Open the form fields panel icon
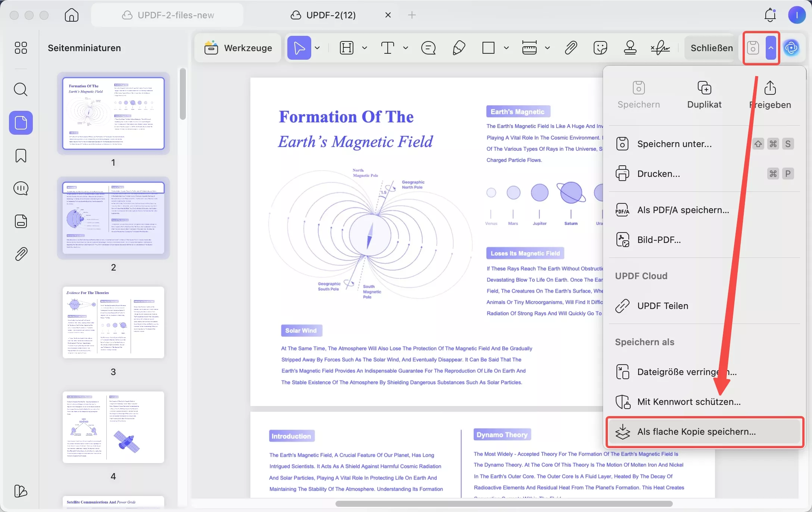812x512 pixels. click(21, 221)
